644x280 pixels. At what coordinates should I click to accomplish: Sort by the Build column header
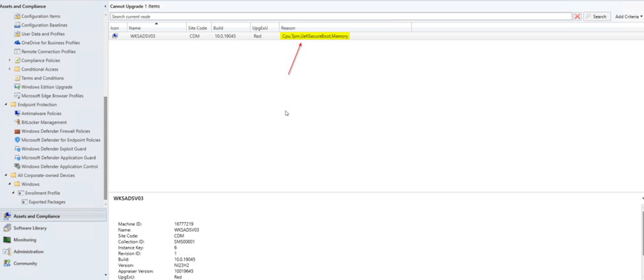coord(230,28)
